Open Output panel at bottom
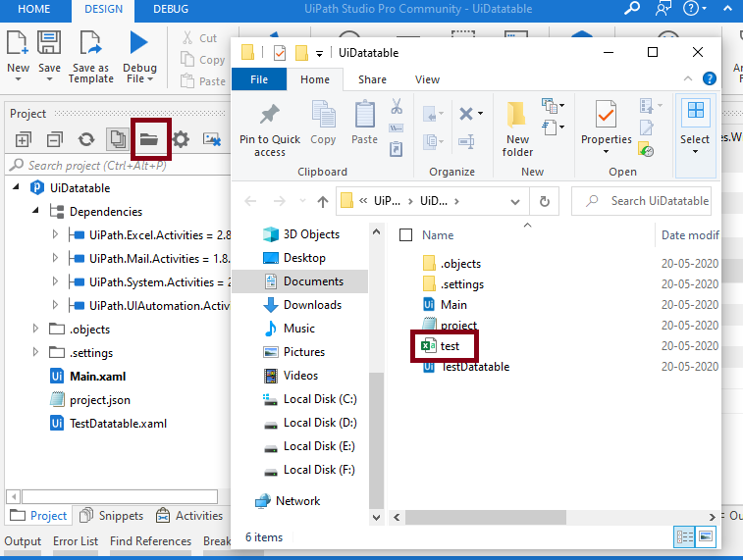This screenshot has width=743, height=560. (23, 541)
